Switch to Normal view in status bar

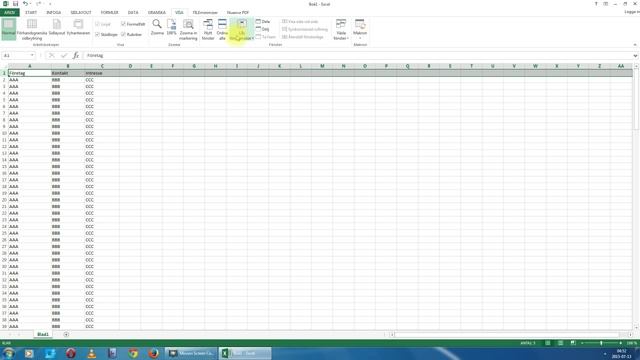click(x=548, y=343)
